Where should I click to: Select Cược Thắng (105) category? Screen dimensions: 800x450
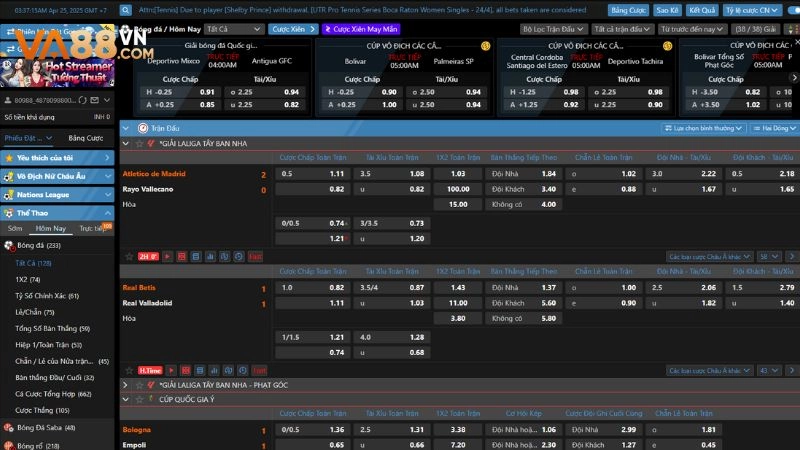tap(42, 410)
